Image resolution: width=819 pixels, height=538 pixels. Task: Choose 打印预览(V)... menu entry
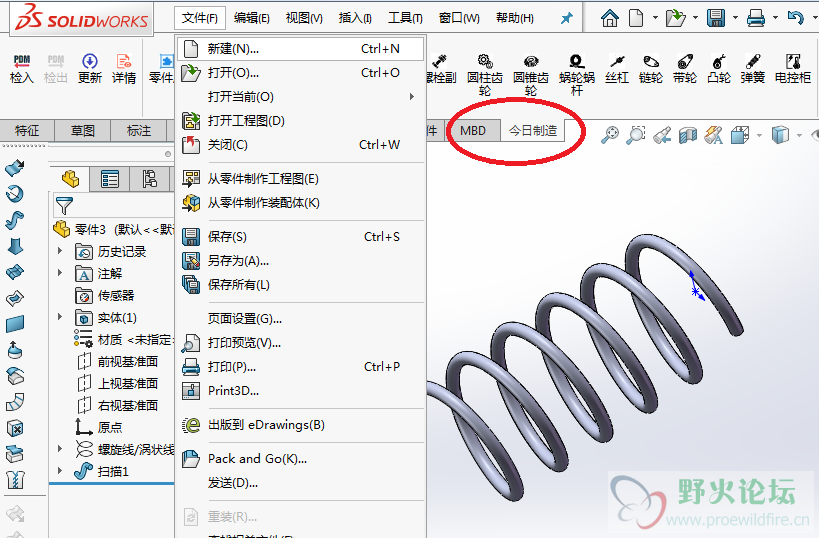pyautogui.click(x=300, y=343)
